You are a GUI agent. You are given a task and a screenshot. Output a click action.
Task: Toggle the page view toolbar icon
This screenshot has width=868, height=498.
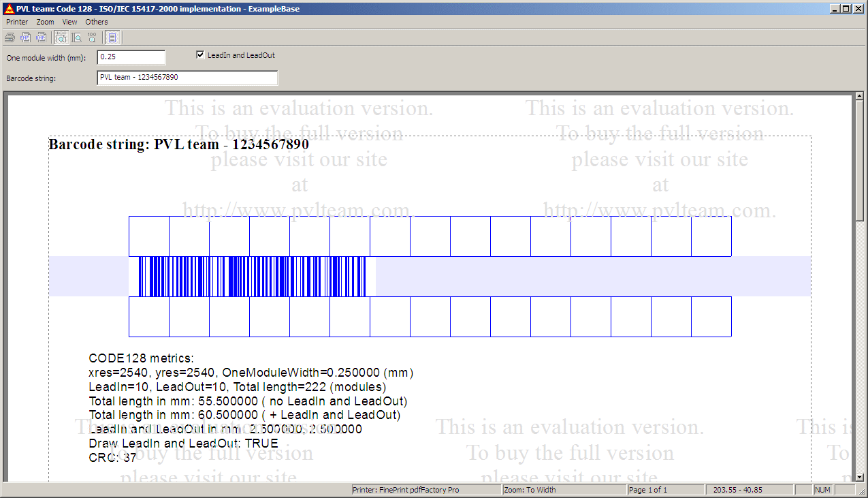click(112, 37)
